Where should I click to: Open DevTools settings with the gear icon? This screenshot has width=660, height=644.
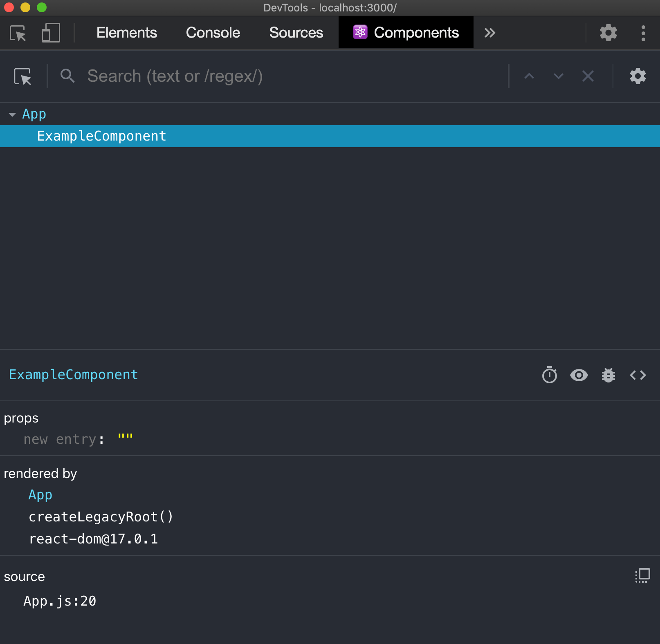click(608, 33)
